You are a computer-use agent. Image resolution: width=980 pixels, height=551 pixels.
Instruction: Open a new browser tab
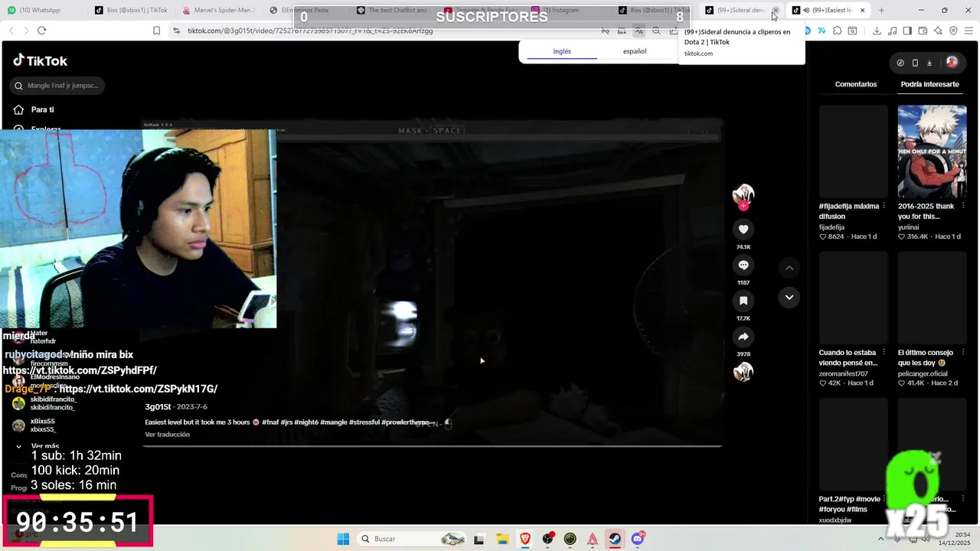click(881, 10)
